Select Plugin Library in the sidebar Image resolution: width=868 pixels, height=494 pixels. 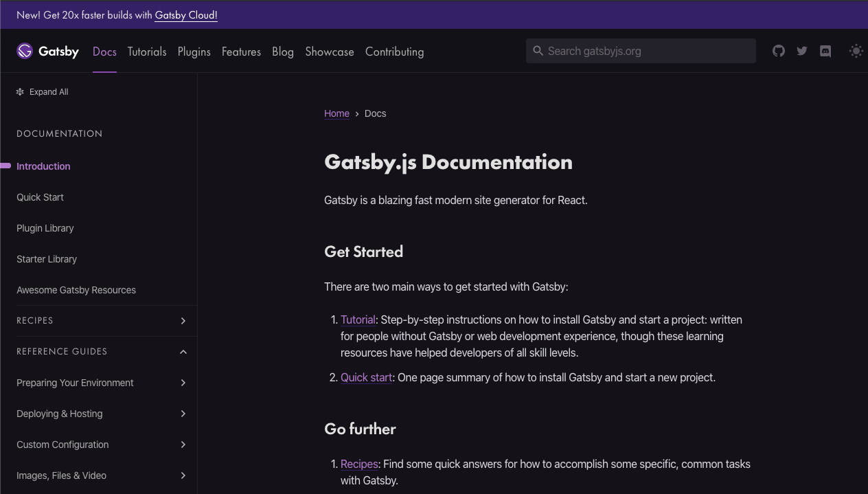pyautogui.click(x=45, y=228)
